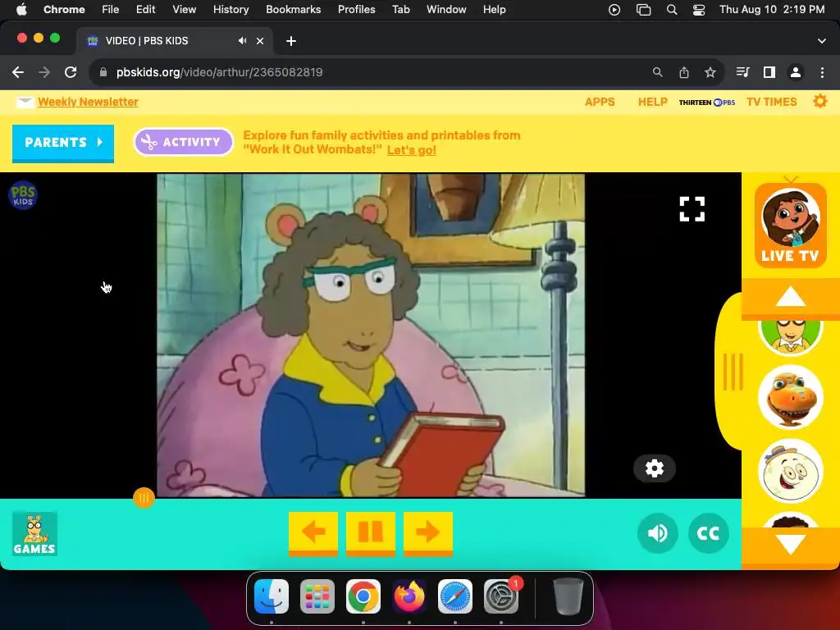Toggle Chrome side panel
840x630 pixels.
[x=769, y=72]
